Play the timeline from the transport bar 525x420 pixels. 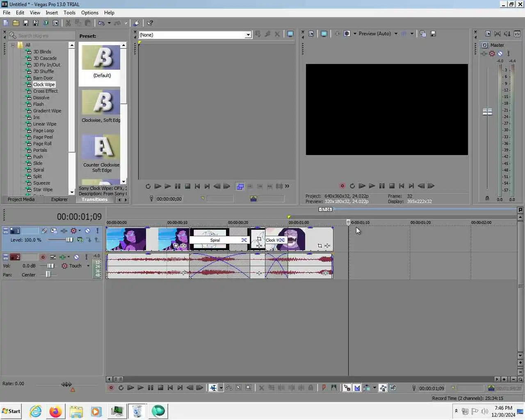click(140, 388)
